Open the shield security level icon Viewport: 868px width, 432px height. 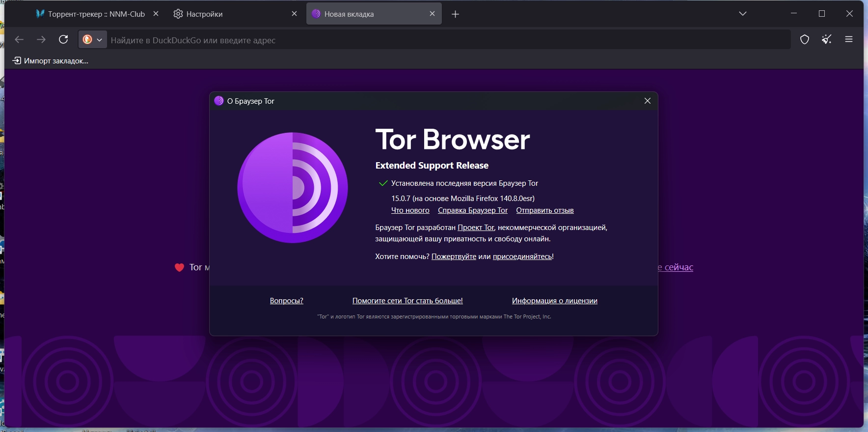pos(805,40)
